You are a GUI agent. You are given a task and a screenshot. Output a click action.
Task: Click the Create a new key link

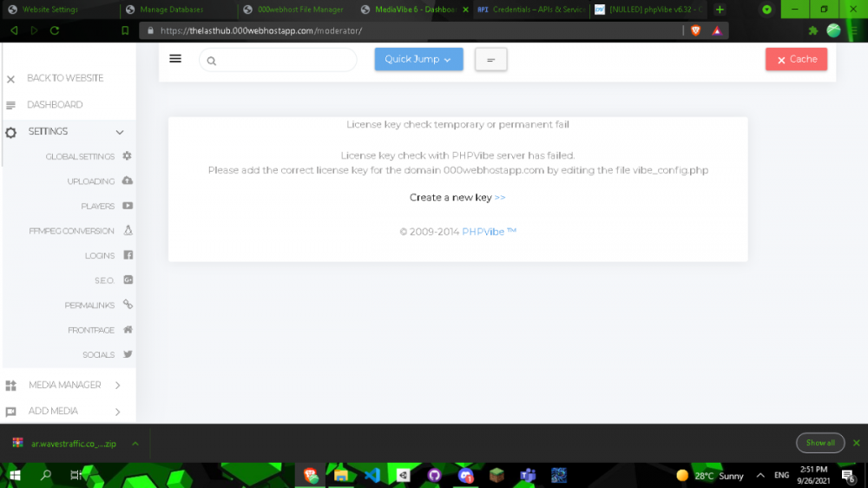(x=457, y=197)
